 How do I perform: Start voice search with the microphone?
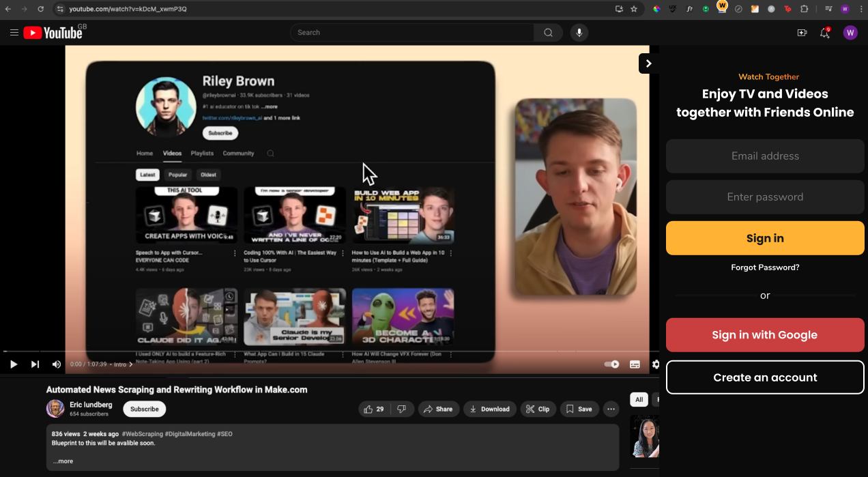[579, 33]
